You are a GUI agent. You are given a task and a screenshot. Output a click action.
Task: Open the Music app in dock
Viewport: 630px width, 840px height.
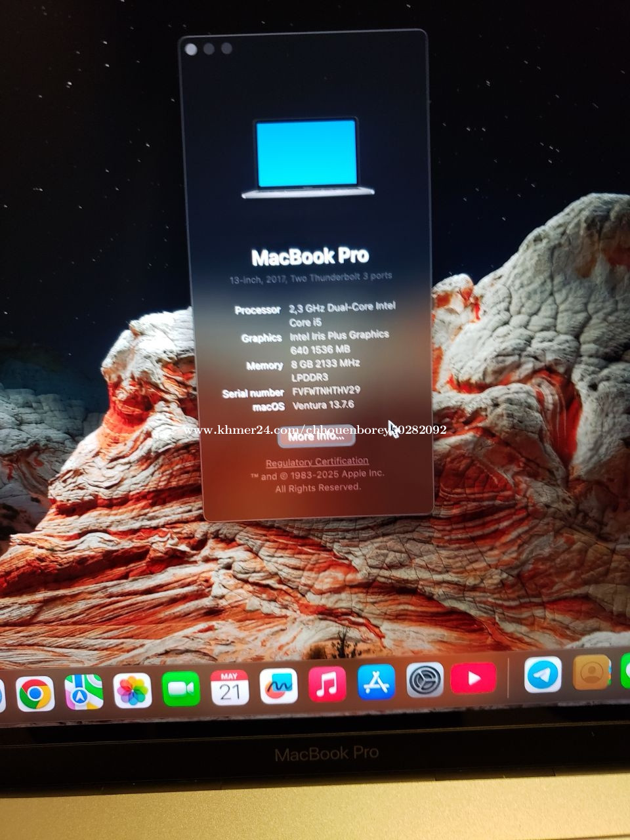point(327,684)
